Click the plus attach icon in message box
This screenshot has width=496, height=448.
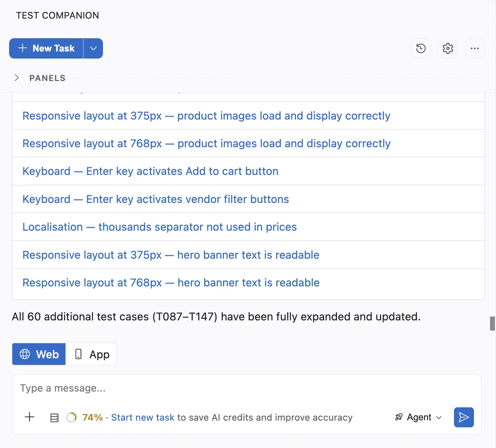[30, 417]
